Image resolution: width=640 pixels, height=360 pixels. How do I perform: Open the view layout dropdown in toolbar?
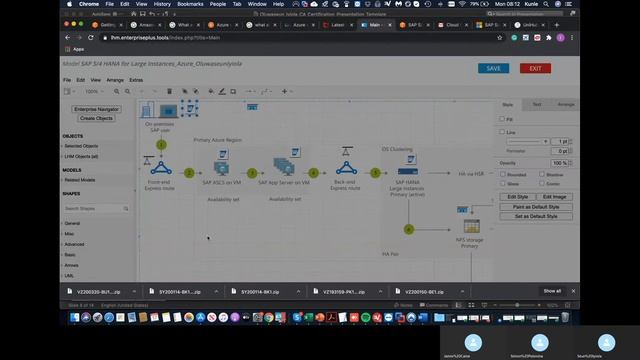point(69,91)
